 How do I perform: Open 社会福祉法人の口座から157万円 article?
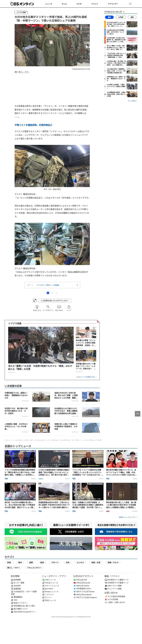click(x=77, y=412)
